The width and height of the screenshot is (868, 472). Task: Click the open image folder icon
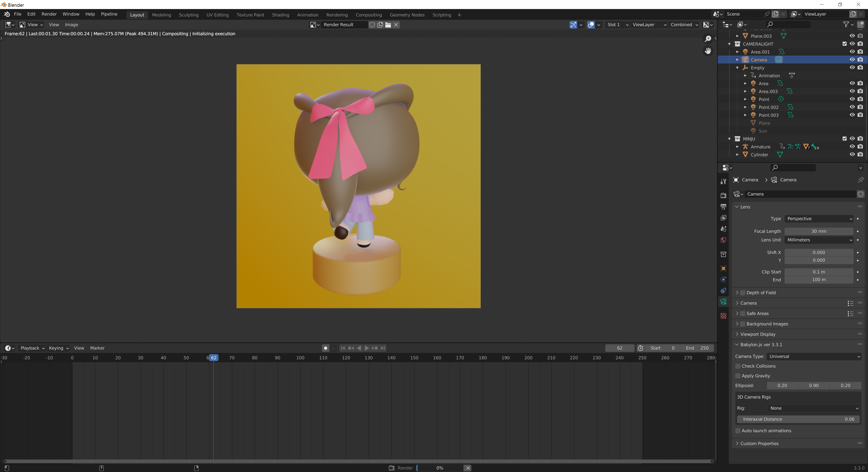click(388, 25)
